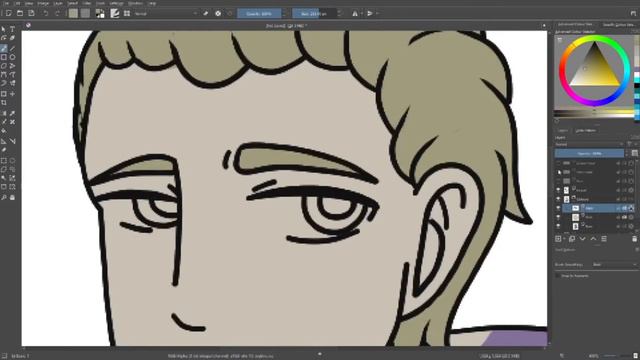Select the Calligraphy tool

12,38
